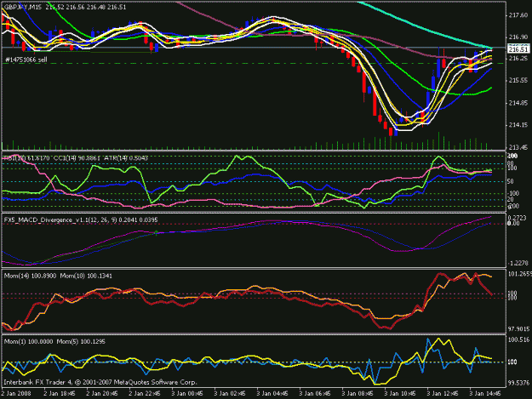Click the 3 Jan 14:45 time label

point(485,393)
